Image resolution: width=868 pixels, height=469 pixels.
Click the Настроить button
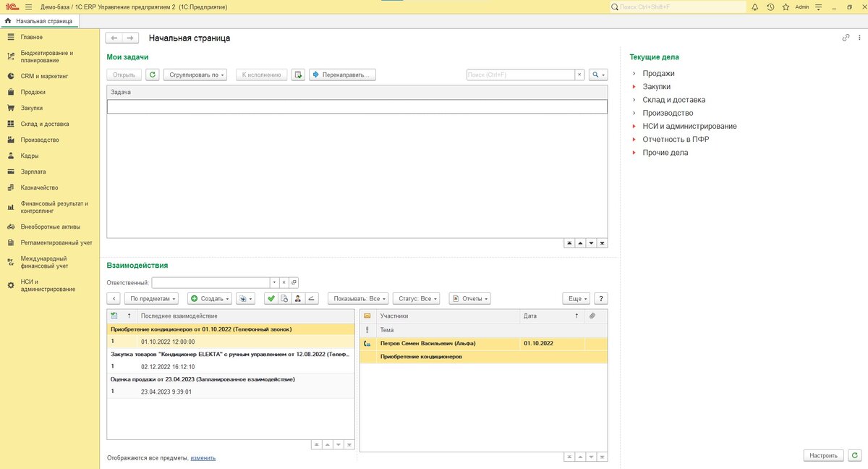[x=824, y=455]
